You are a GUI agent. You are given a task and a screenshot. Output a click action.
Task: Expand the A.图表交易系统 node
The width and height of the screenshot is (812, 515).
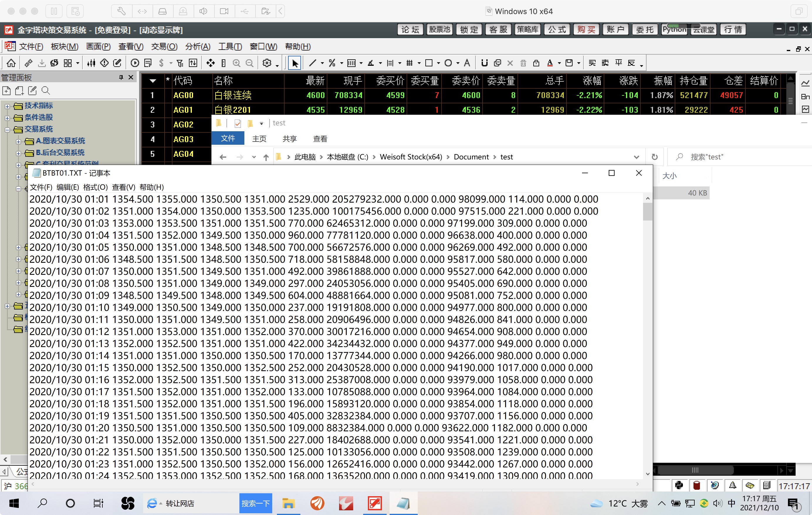click(18, 142)
